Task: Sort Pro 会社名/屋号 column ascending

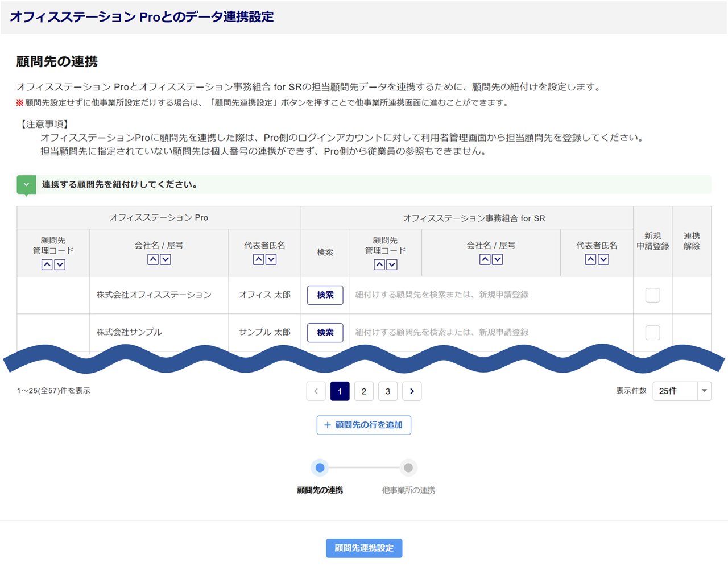Action: pyautogui.click(x=152, y=259)
